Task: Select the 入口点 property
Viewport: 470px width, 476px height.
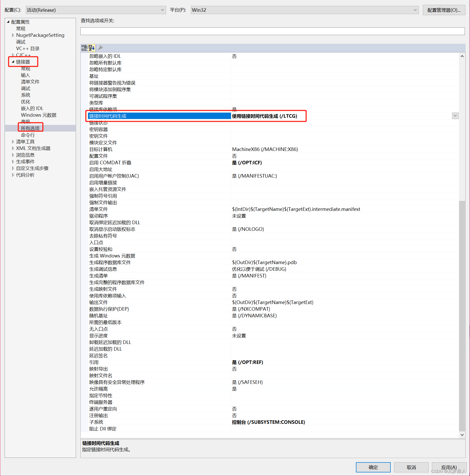Action: coord(96,242)
